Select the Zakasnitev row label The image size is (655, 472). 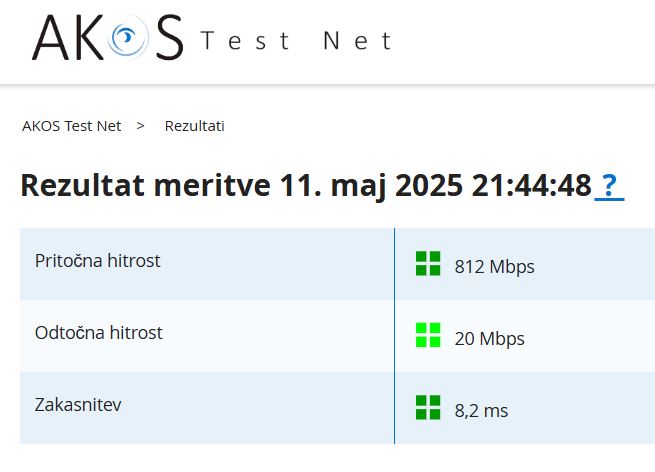point(78,405)
